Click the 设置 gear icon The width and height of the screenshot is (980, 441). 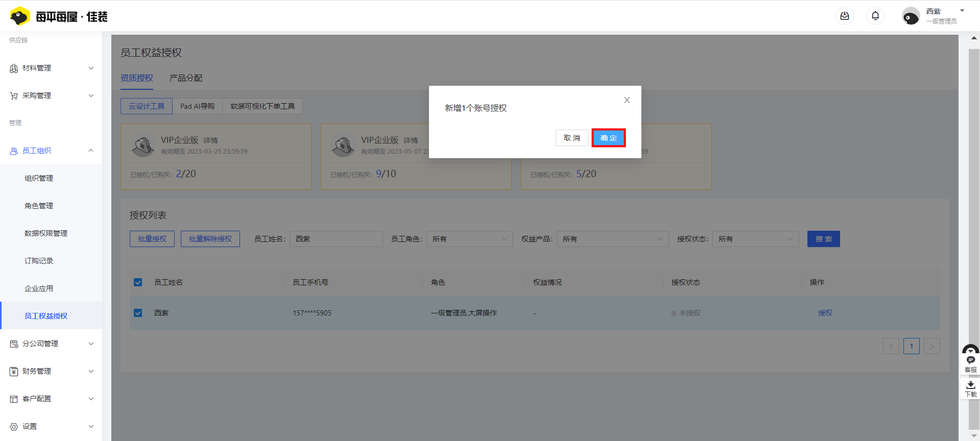point(14,427)
